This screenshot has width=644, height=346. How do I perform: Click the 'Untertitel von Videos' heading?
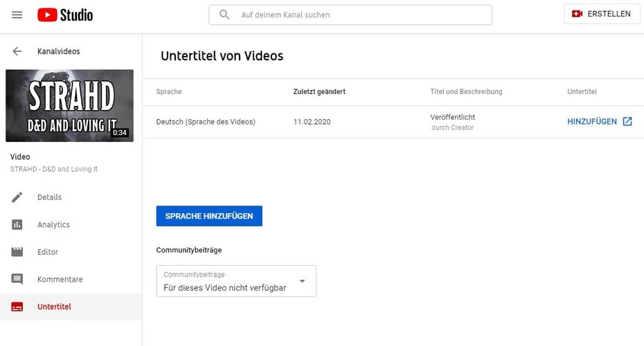222,56
